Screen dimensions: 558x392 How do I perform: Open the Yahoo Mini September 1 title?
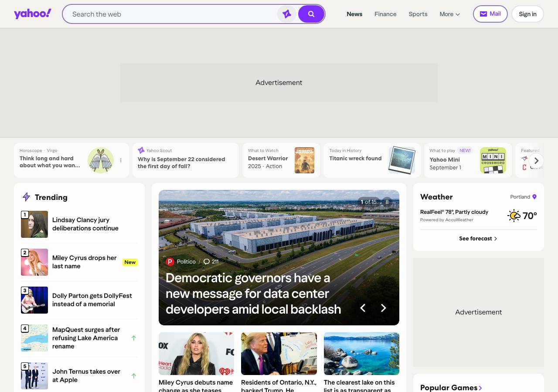[445, 163]
